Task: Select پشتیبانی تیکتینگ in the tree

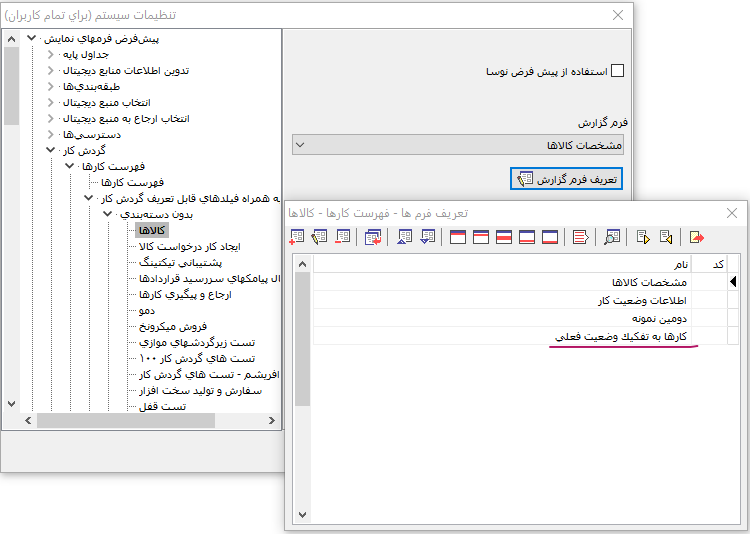Action: coord(196,262)
